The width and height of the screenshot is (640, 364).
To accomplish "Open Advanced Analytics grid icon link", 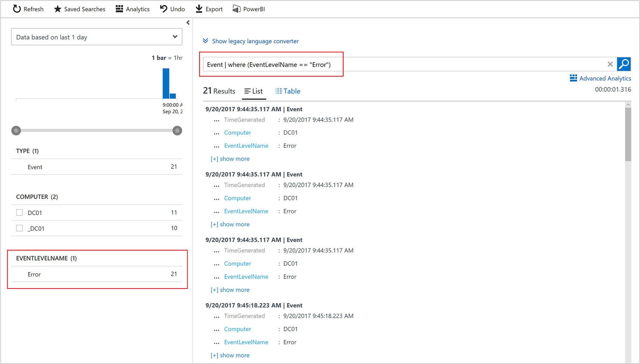I will coord(573,78).
